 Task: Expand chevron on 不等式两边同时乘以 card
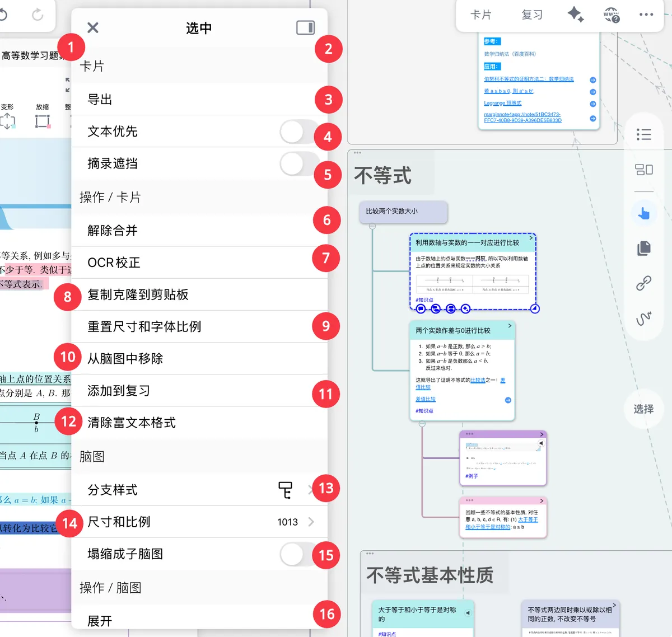click(614, 605)
